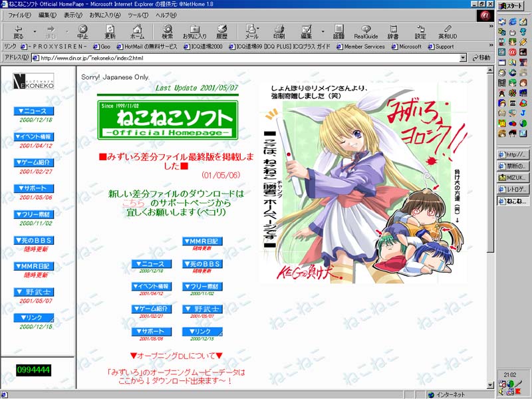Open the HotMail の無料サービス link
The image size is (532, 399).
(147, 47)
